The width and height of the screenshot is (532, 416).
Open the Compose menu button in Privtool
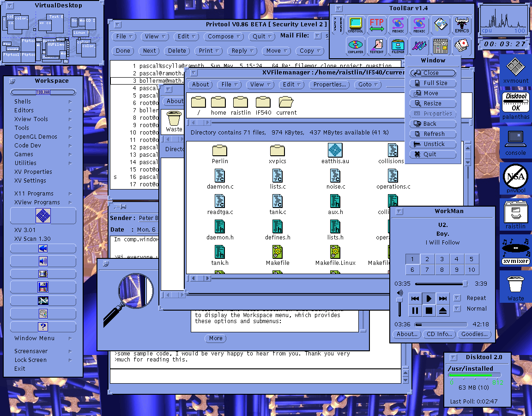click(224, 37)
